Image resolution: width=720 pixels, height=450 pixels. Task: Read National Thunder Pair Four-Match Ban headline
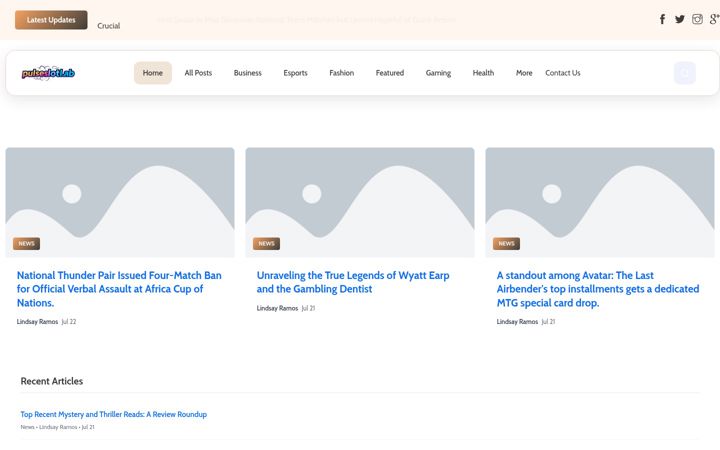tap(119, 289)
